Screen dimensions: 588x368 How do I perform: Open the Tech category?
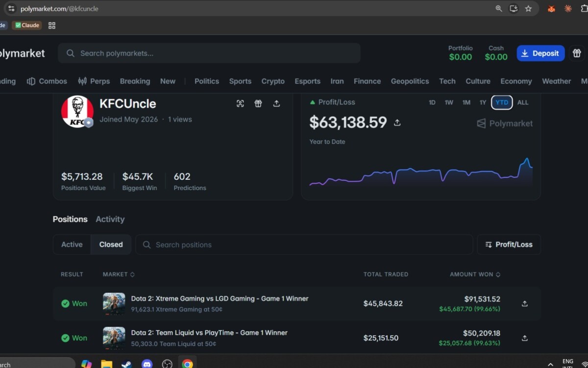447,81
